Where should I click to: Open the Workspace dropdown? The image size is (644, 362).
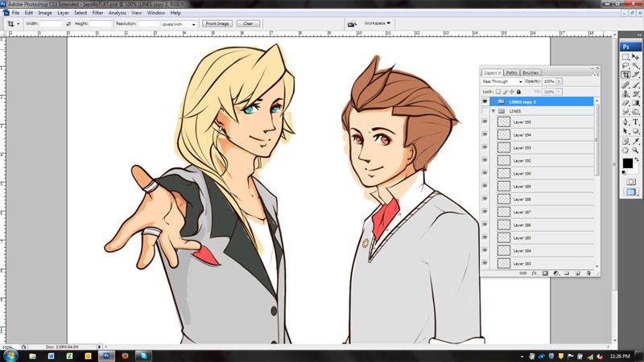click(x=377, y=23)
